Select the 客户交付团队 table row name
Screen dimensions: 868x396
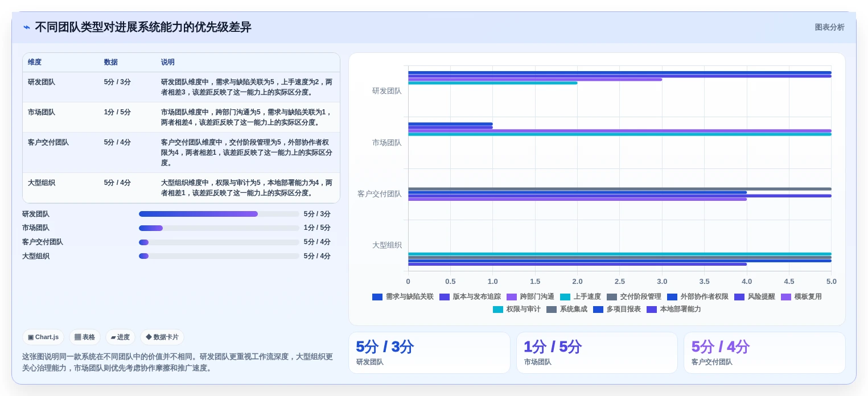click(x=48, y=142)
